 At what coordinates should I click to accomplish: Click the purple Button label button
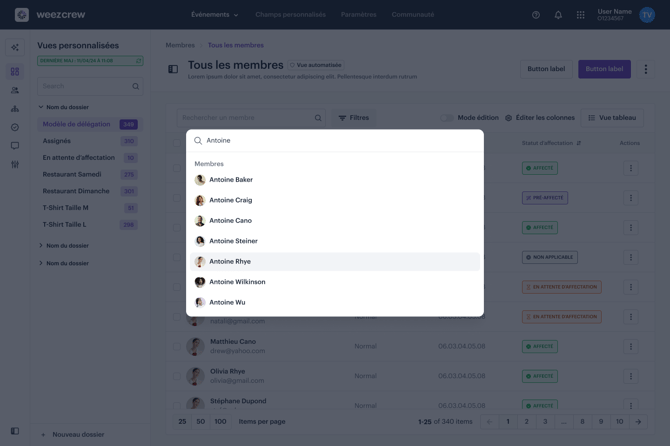[x=604, y=69]
